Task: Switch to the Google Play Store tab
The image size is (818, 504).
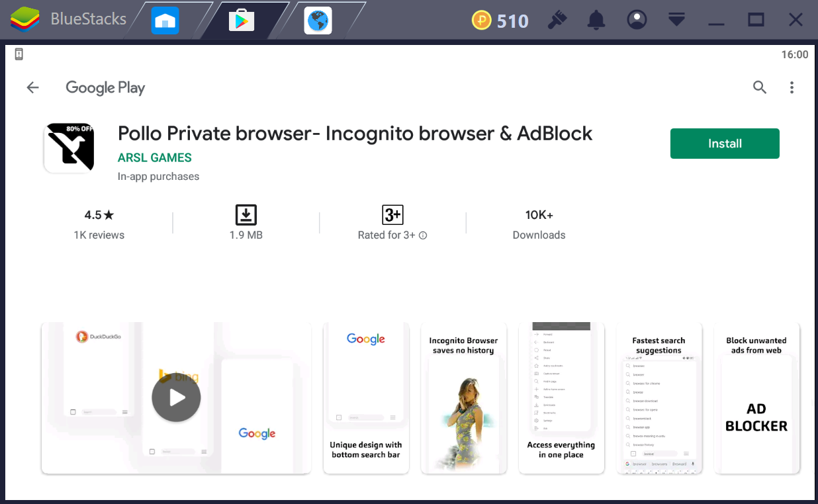Action: [x=242, y=21]
